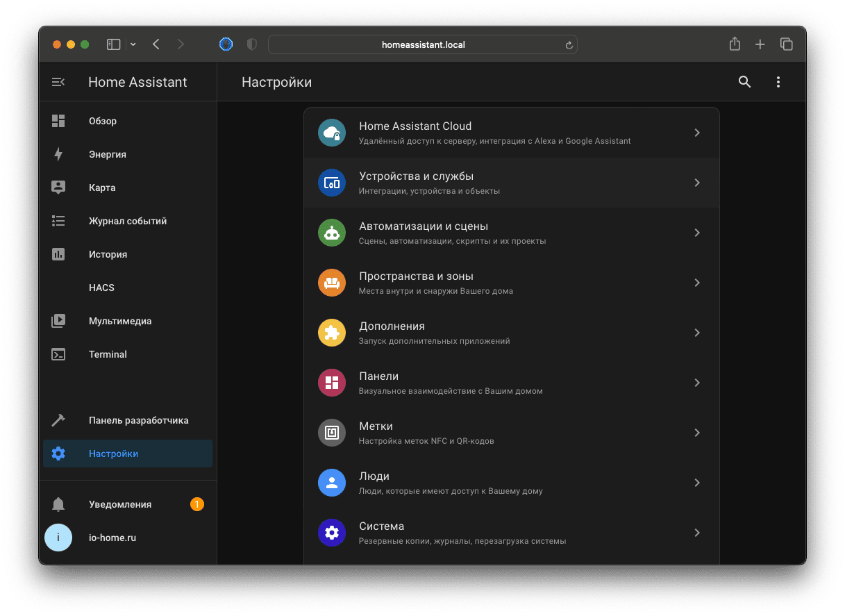
Task: Open the Автоматизации и сцены settings entry
Action: (x=512, y=233)
